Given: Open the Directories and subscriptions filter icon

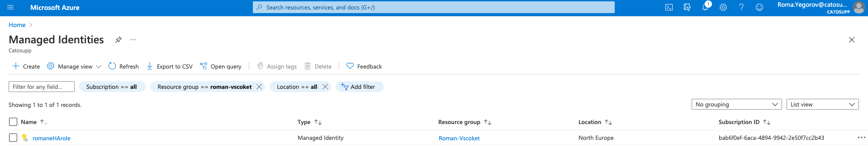Looking at the screenshot, I should (x=687, y=7).
